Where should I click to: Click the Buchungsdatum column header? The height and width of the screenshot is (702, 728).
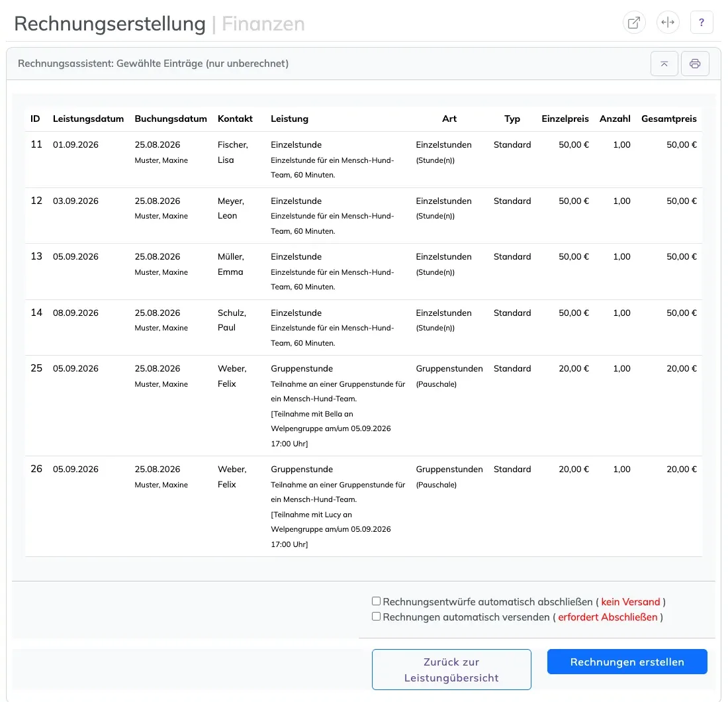click(x=171, y=119)
